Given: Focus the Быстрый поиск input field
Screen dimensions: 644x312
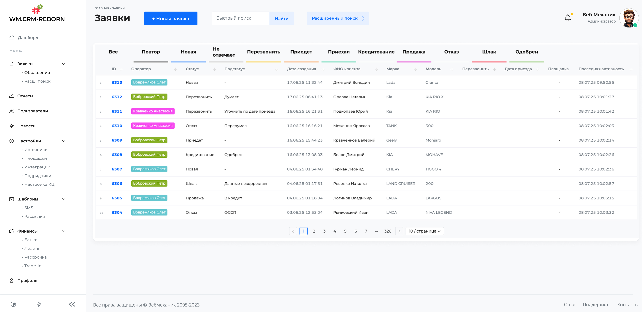Looking at the screenshot, I should (241, 18).
